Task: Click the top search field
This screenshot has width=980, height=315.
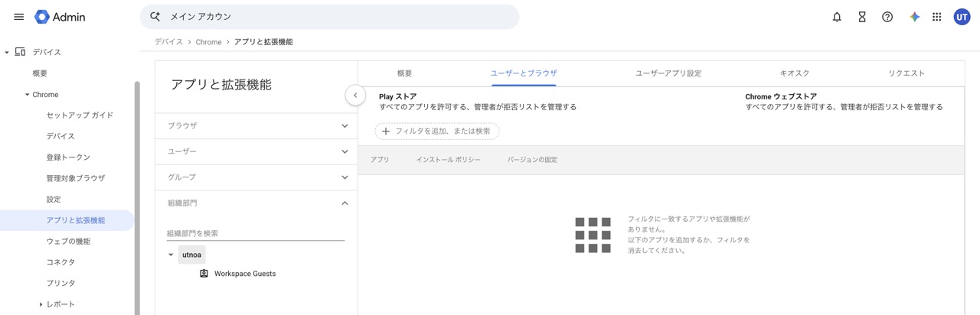Action: click(x=329, y=17)
